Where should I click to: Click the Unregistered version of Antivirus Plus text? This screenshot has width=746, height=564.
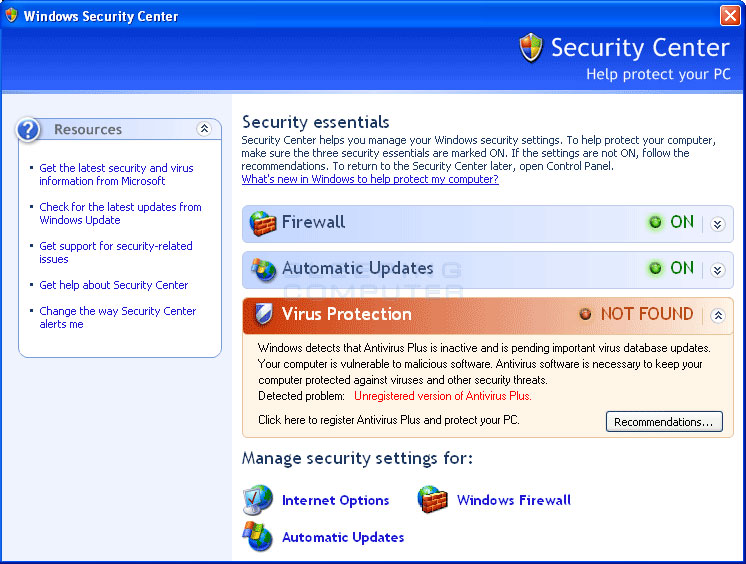[443, 396]
